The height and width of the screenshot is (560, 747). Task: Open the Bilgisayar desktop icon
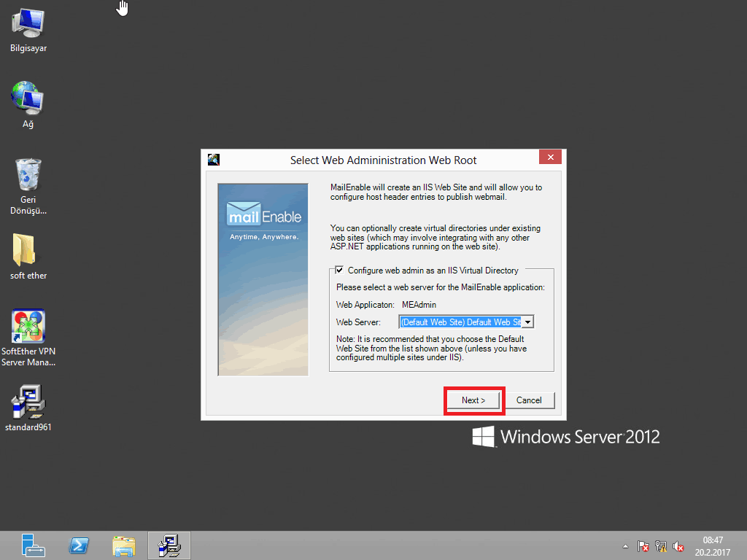coord(28,29)
